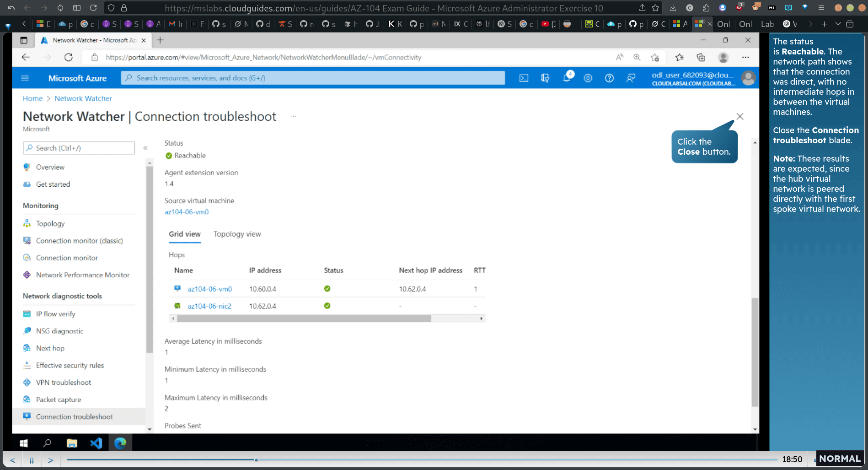Collapse the Network Watcher side menu
The height and width of the screenshot is (470, 868).
click(x=145, y=148)
